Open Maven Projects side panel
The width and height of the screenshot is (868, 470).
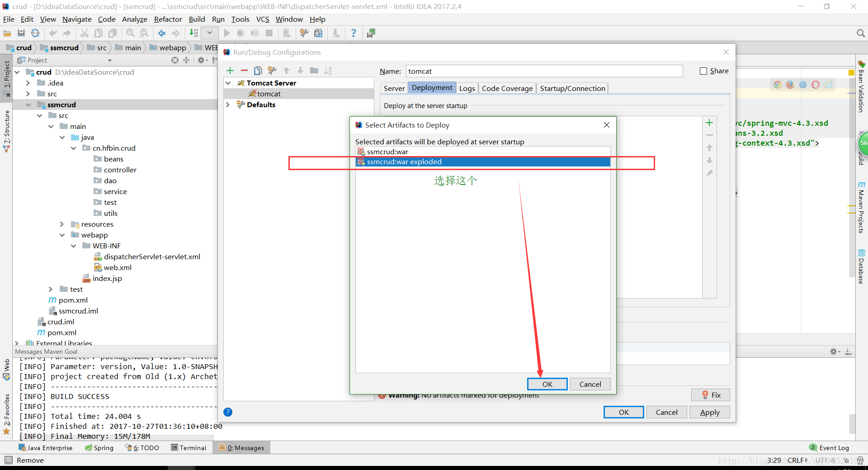tap(862, 207)
